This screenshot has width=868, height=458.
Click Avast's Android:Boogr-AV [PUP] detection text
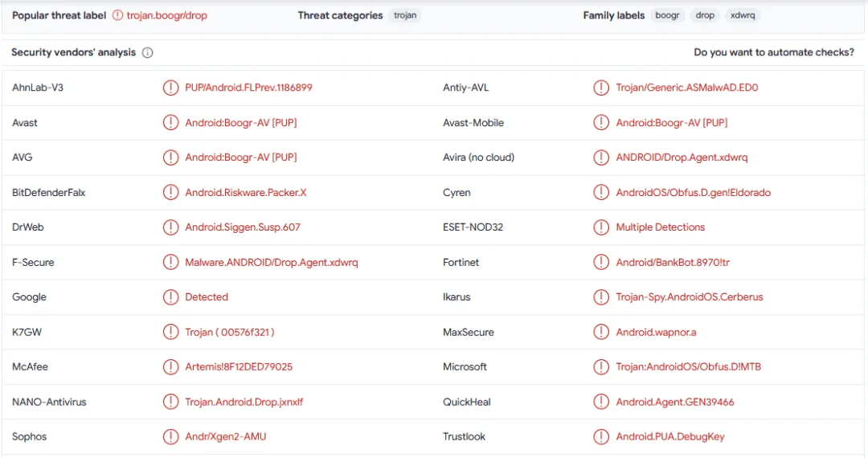(241, 123)
